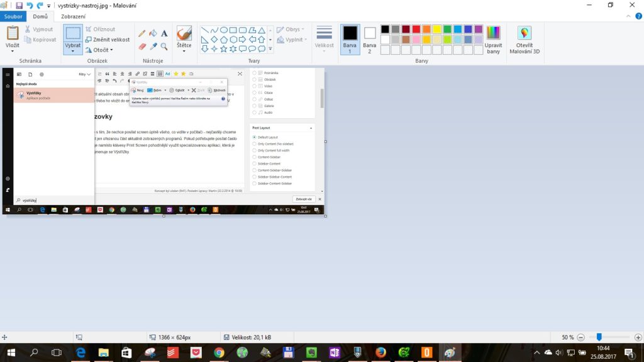Select the Fill with color bucket tool
Viewport: 644px width, 362px height.
point(153,33)
